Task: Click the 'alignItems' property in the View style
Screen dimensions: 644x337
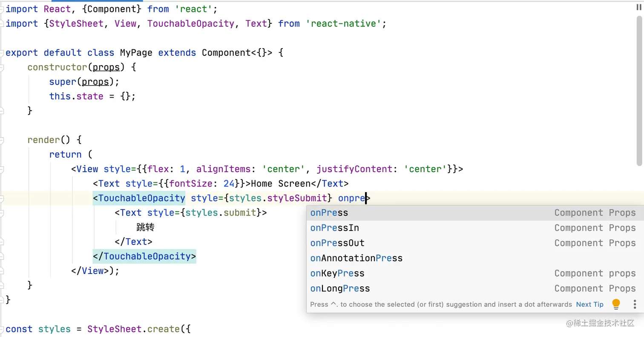Action: tap(224, 169)
